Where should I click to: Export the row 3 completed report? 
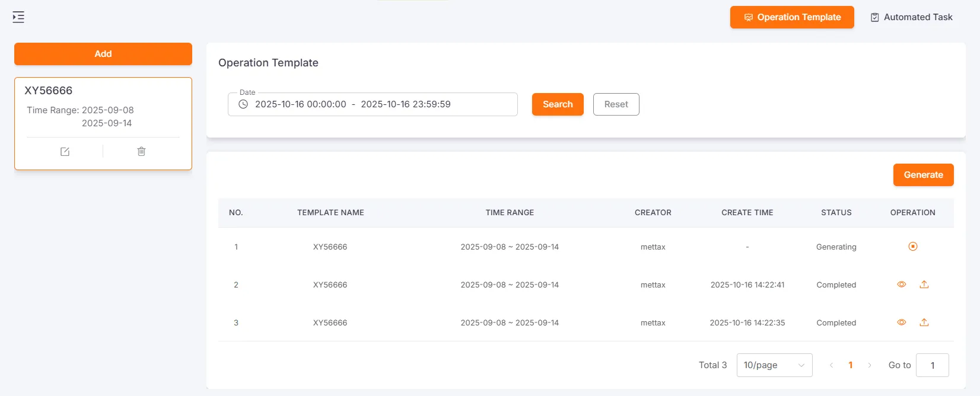tap(924, 322)
